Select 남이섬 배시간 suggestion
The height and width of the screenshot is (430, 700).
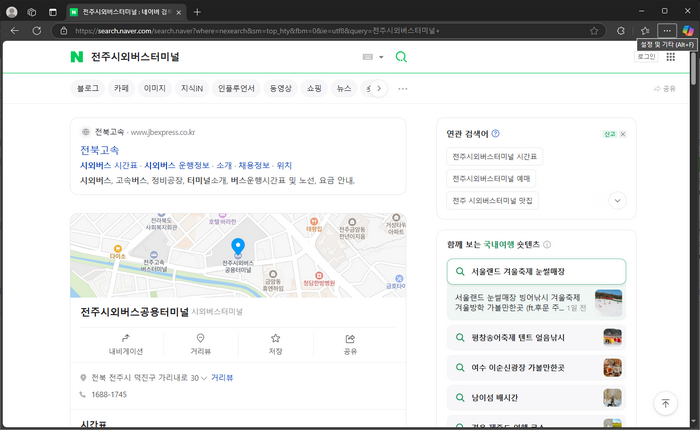coord(536,397)
